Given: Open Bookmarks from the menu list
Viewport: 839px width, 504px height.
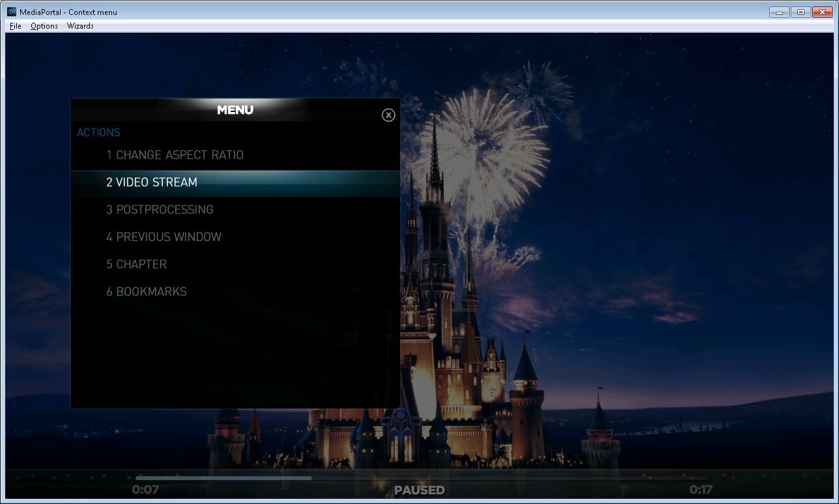Looking at the screenshot, I should point(146,292).
